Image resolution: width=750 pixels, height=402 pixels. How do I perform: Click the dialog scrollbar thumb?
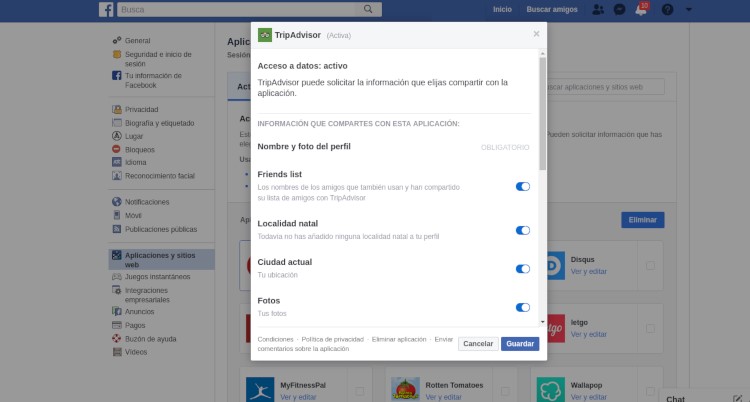tap(542, 113)
